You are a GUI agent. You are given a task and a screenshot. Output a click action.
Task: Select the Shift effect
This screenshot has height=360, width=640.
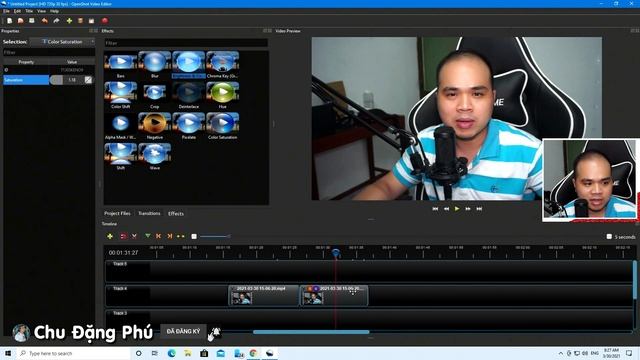click(121, 157)
